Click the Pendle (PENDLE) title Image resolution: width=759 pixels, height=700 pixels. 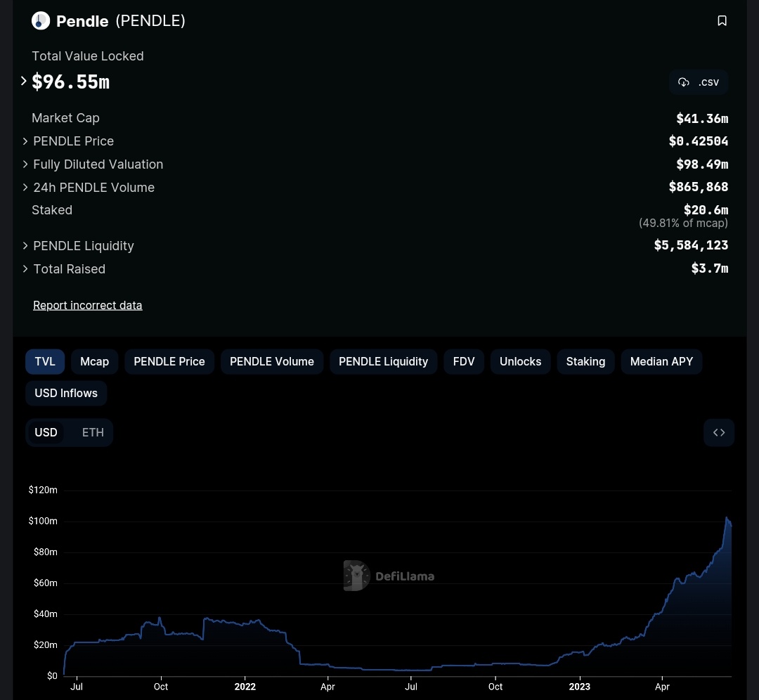[121, 21]
